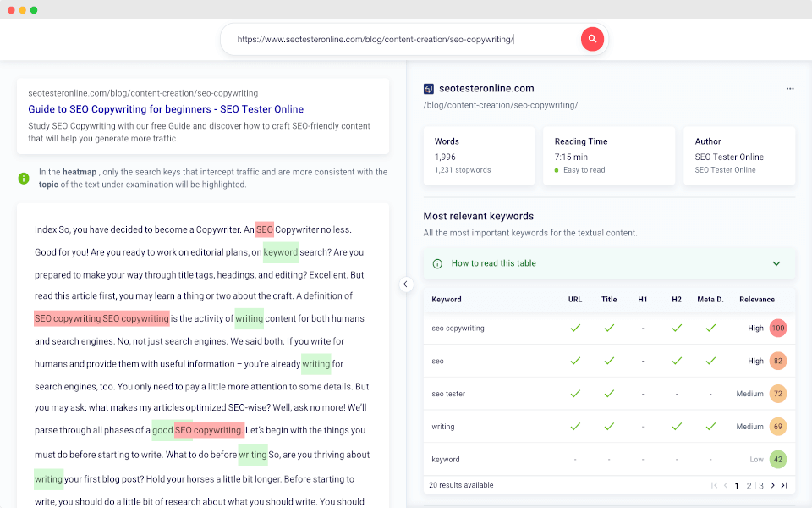Jump to the first page of results

tap(714, 485)
